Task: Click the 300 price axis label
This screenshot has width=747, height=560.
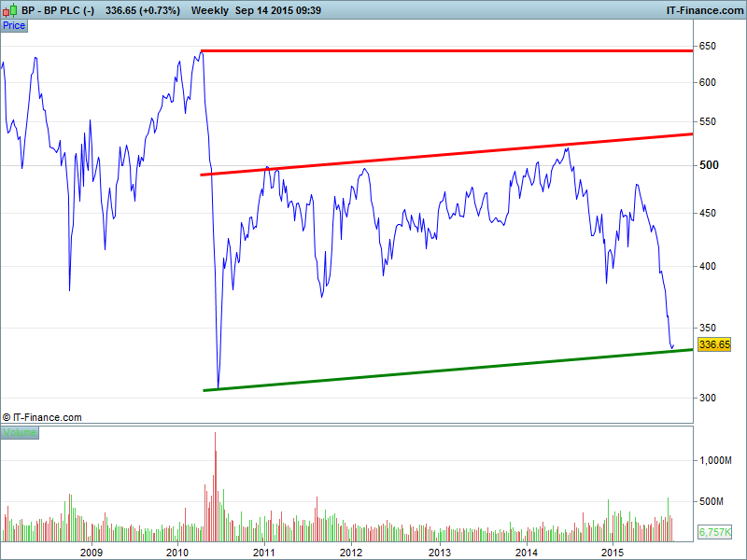Action: coord(707,398)
